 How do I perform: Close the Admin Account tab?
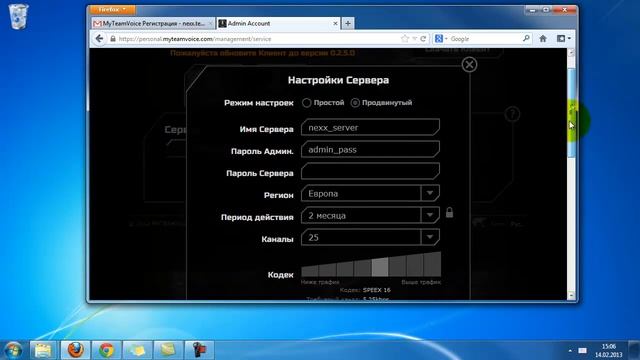click(x=335, y=24)
